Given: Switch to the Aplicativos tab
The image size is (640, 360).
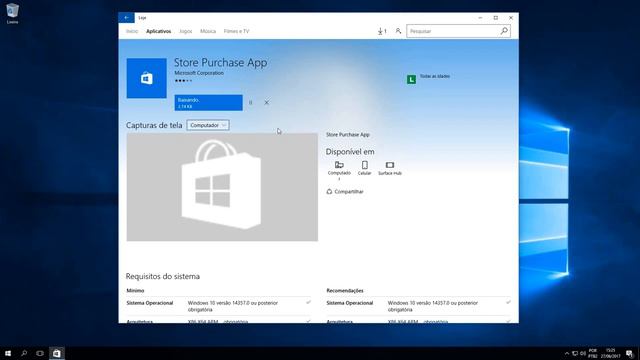Looking at the screenshot, I should (x=158, y=31).
